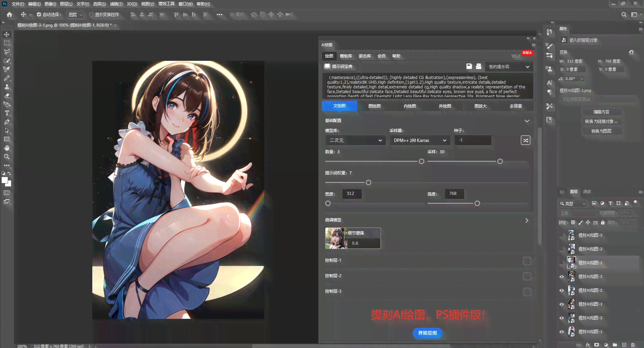Viewport: 644px width, 348px height.
Task: Click the 提示词权重 slider handle
Action: click(368, 182)
